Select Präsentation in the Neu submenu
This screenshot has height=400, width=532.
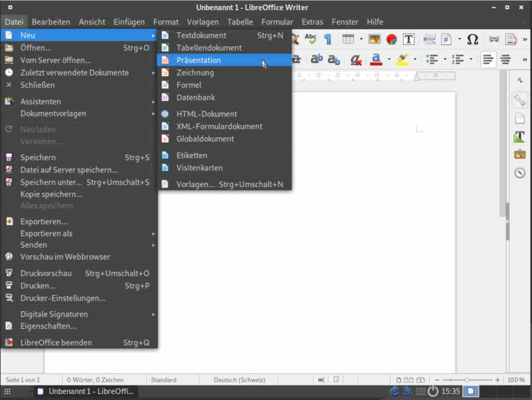224,60
